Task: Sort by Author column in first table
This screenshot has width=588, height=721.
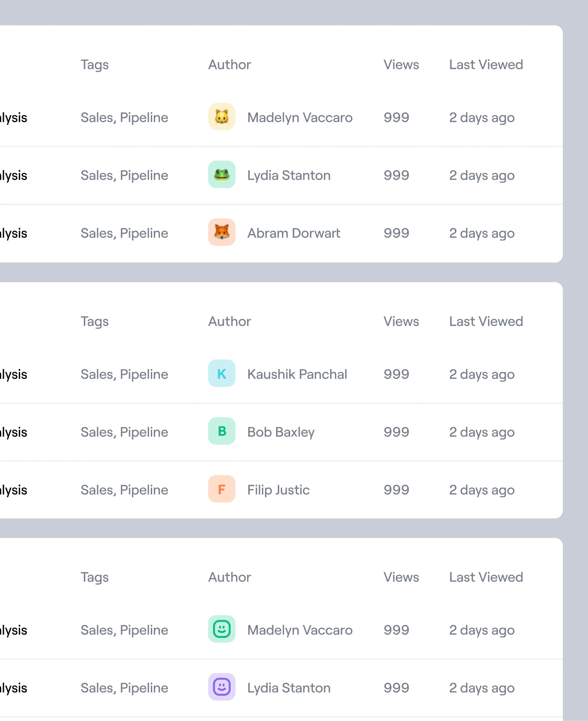Action: [229, 65]
